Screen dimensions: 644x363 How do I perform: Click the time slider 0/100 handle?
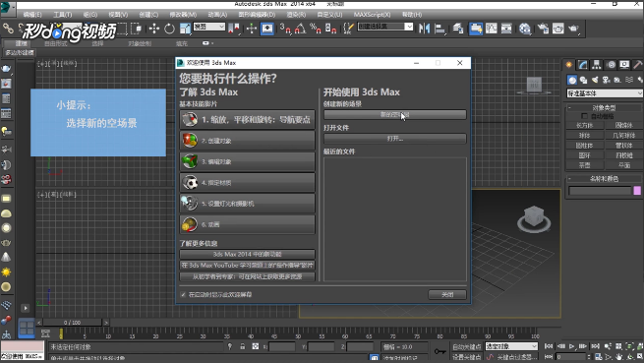tap(73, 323)
